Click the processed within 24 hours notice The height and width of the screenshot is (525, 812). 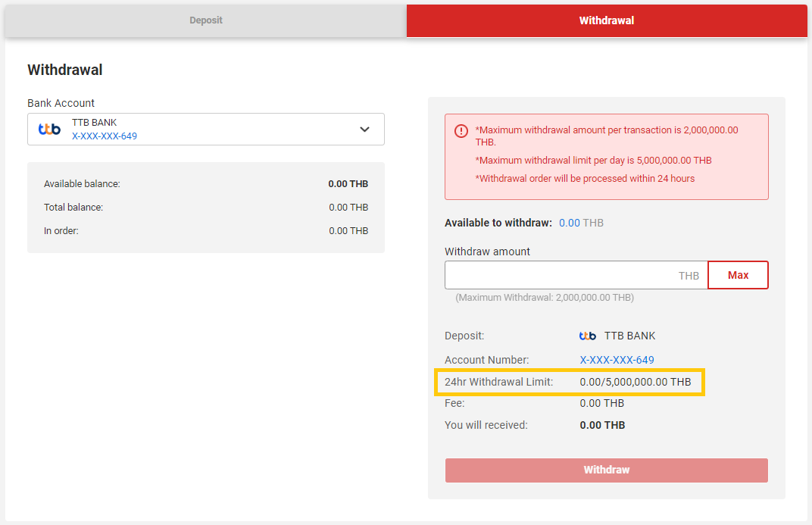(585, 179)
